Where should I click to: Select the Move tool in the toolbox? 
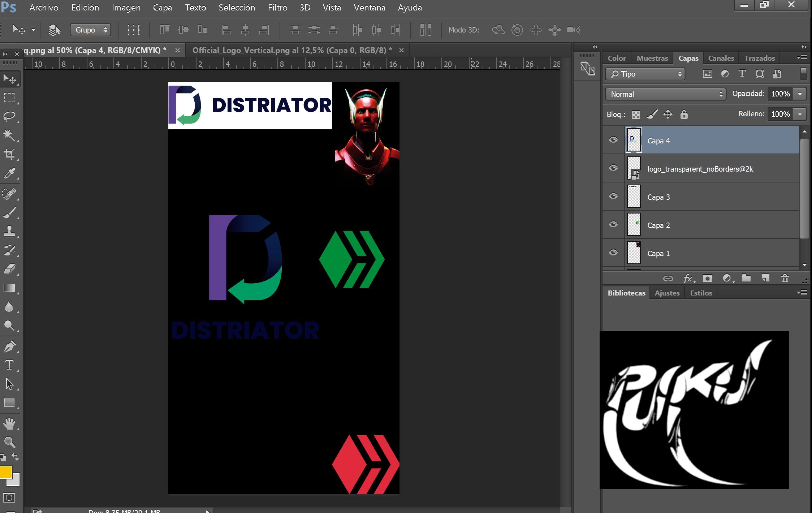tap(9, 79)
